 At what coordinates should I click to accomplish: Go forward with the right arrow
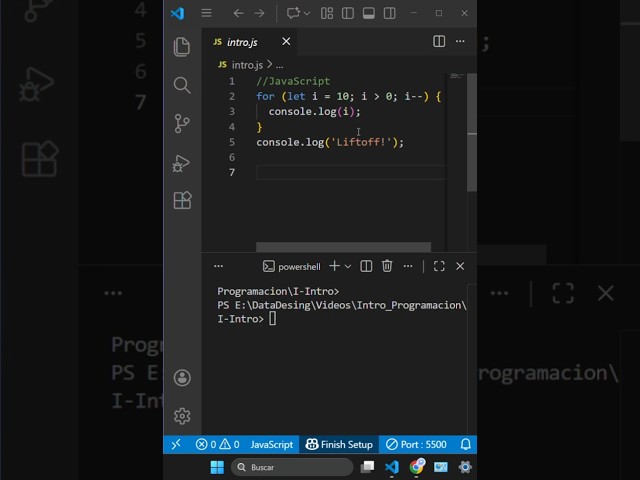click(x=259, y=13)
